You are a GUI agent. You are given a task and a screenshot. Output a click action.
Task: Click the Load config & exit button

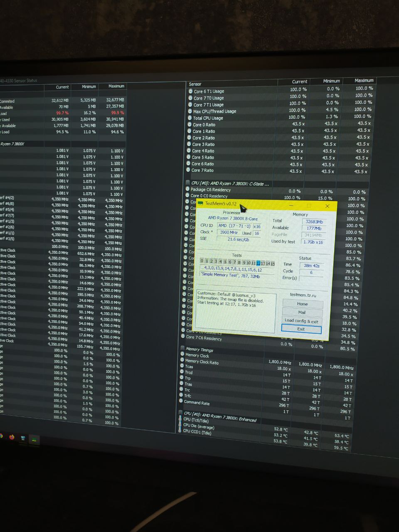(x=301, y=321)
